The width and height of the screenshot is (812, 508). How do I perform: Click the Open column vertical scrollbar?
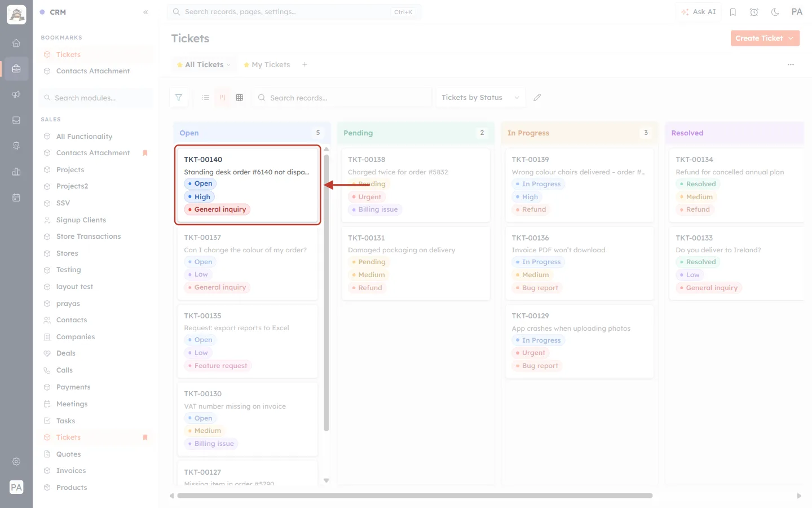tap(326, 292)
